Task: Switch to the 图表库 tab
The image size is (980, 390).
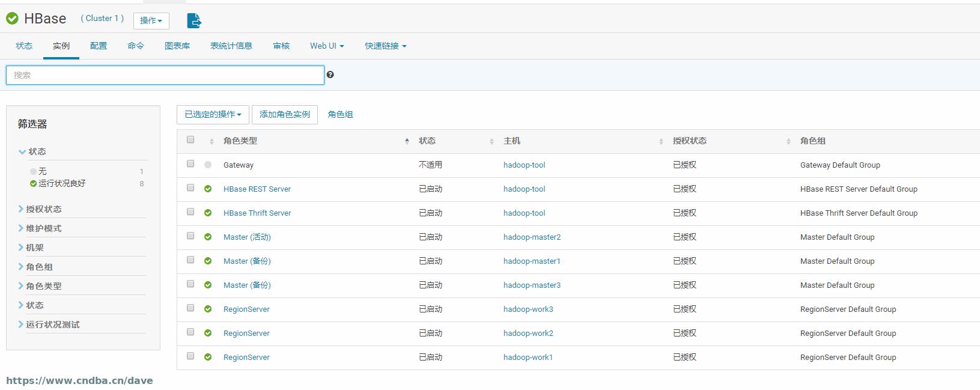Action: pyautogui.click(x=177, y=46)
